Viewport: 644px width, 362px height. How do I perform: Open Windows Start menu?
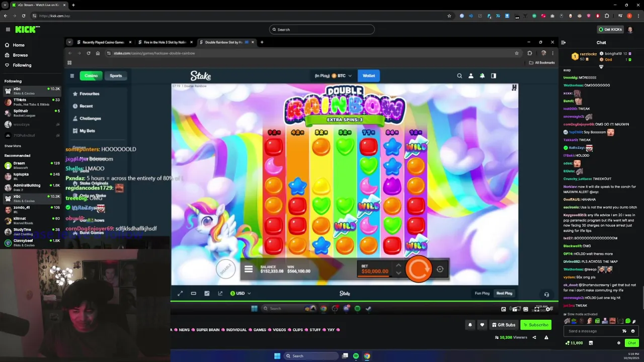coord(277,356)
